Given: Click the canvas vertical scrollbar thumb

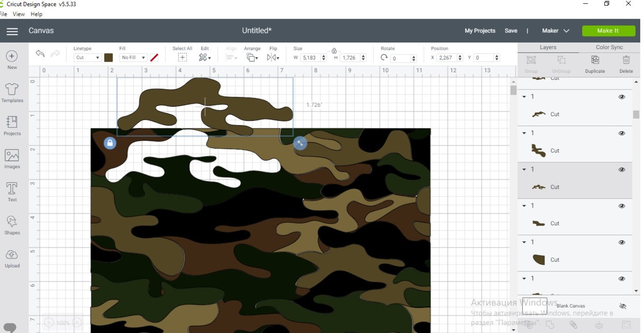Looking at the screenshot, I should 513,91.
